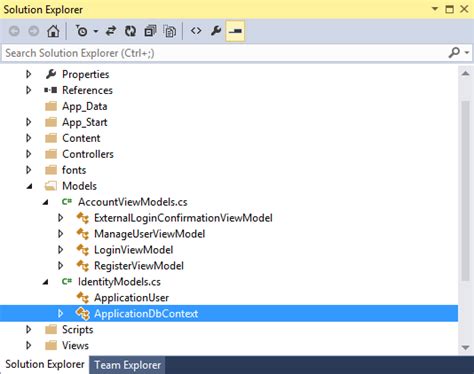
Task: Close the Solution Explorer panel
Action: (464, 9)
